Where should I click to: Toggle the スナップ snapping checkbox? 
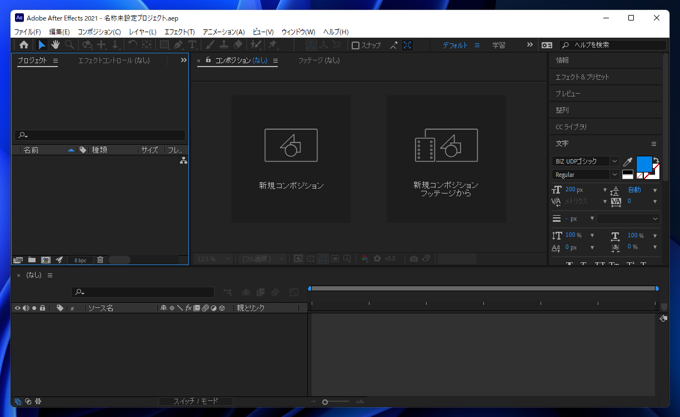(355, 45)
